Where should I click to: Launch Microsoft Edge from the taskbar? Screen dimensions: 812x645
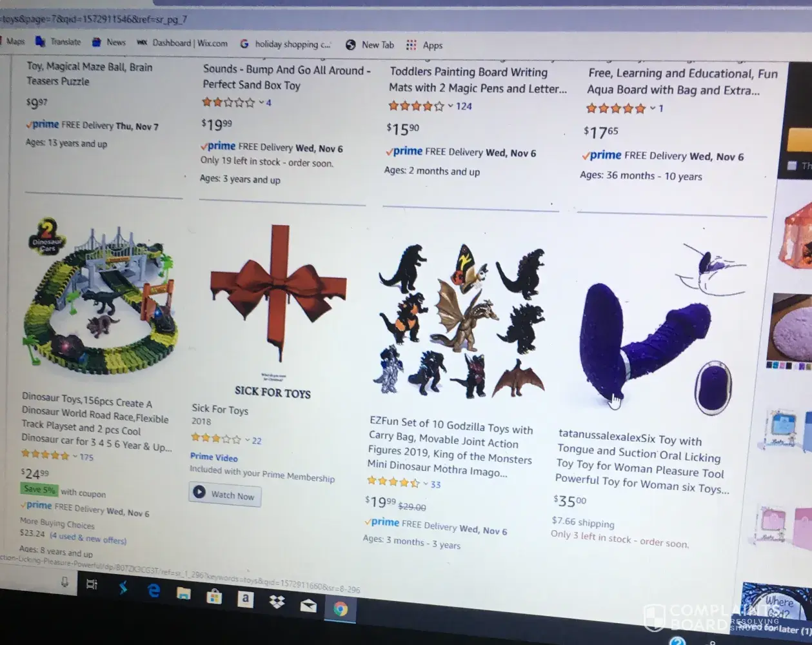(x=153, y=590)
